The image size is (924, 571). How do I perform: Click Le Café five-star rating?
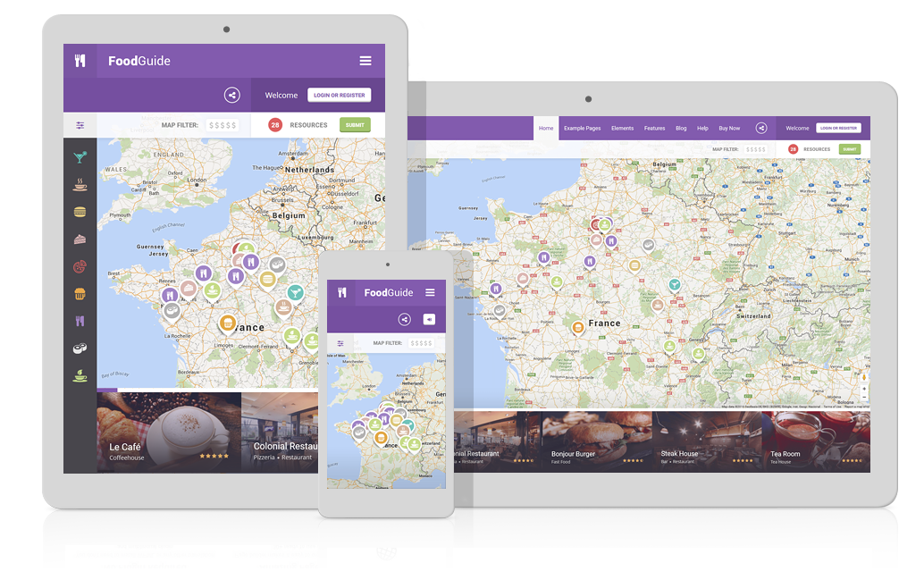[214, 456]
